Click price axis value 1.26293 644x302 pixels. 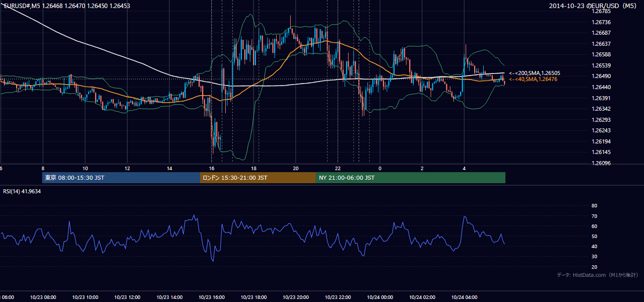pyautogui.click(x=601, y=120)
